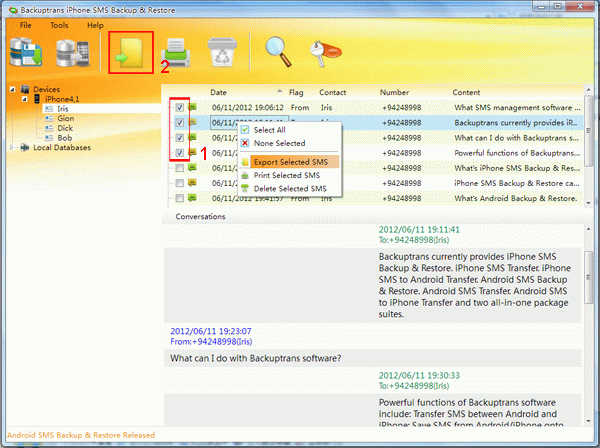Click message bubble icon on 19:06:12 row
The image size is (600, 448).
coord(192,107)
